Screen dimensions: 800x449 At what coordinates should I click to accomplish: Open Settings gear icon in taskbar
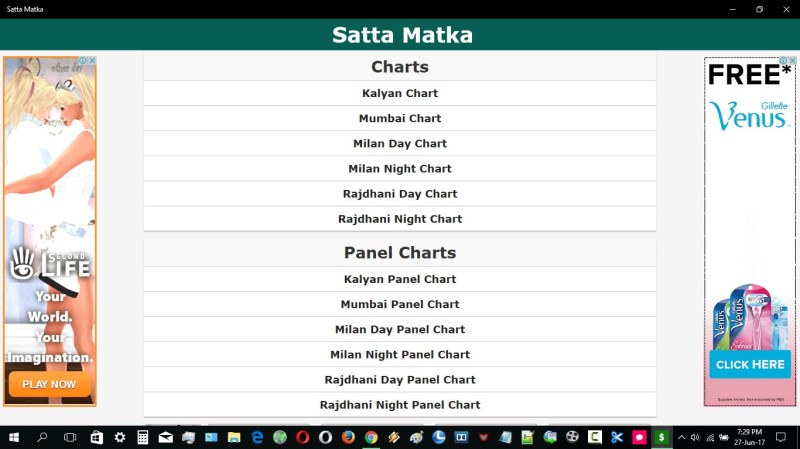click(120, 437)
